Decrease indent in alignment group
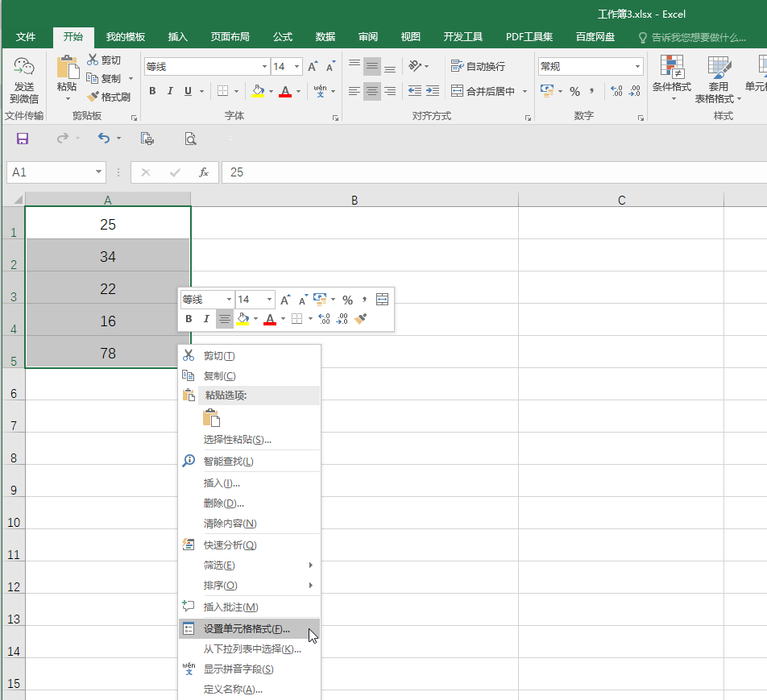 tap(415, 91)
